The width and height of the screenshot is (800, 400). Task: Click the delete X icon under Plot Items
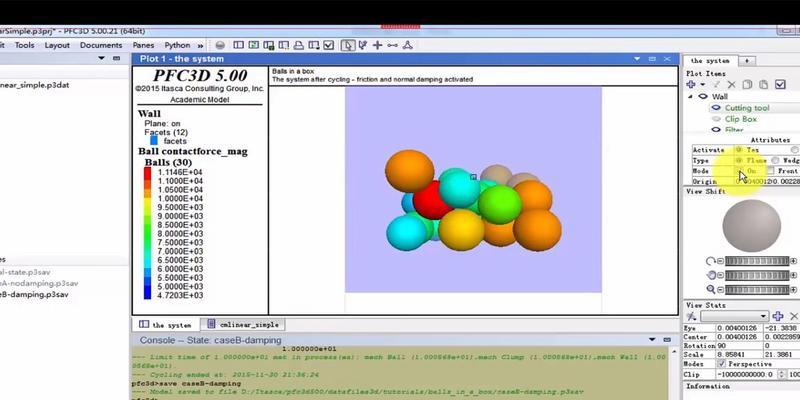tap(732, 85)
